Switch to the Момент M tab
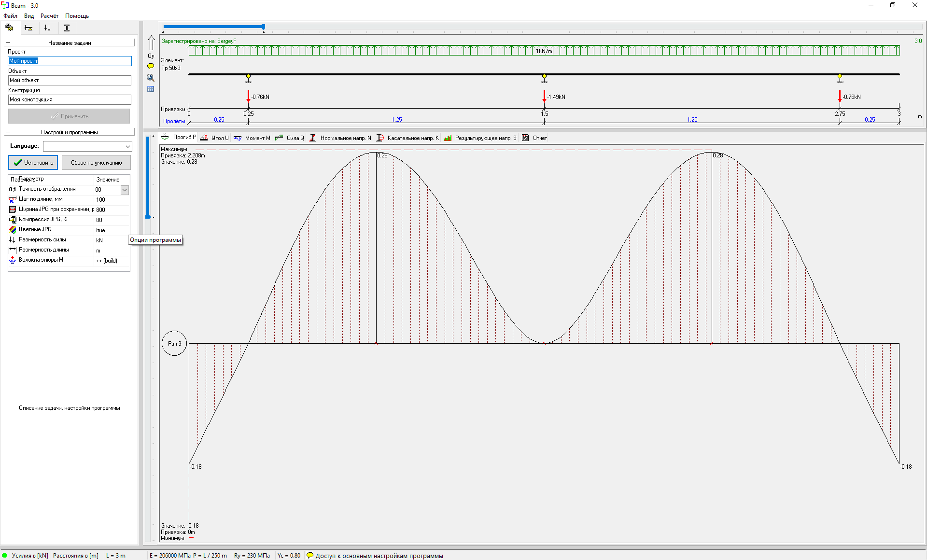This screenshot has width=927, height=560. tap(252, 138)
